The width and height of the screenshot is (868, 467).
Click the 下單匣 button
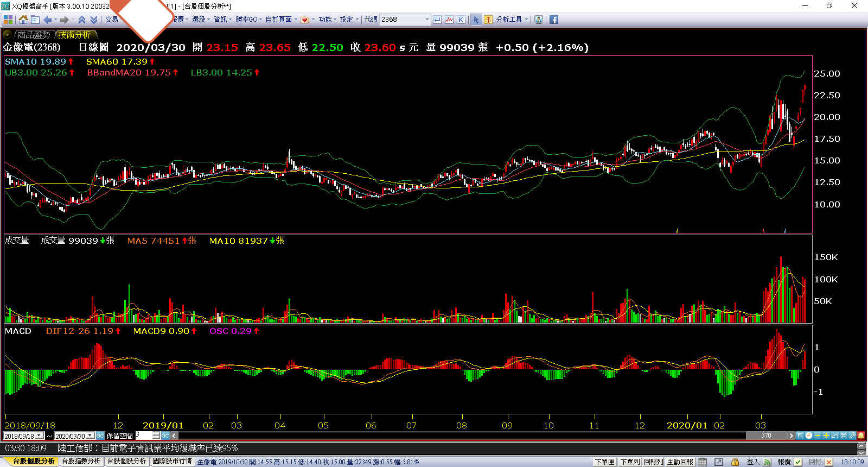click(x=604, y=462)
